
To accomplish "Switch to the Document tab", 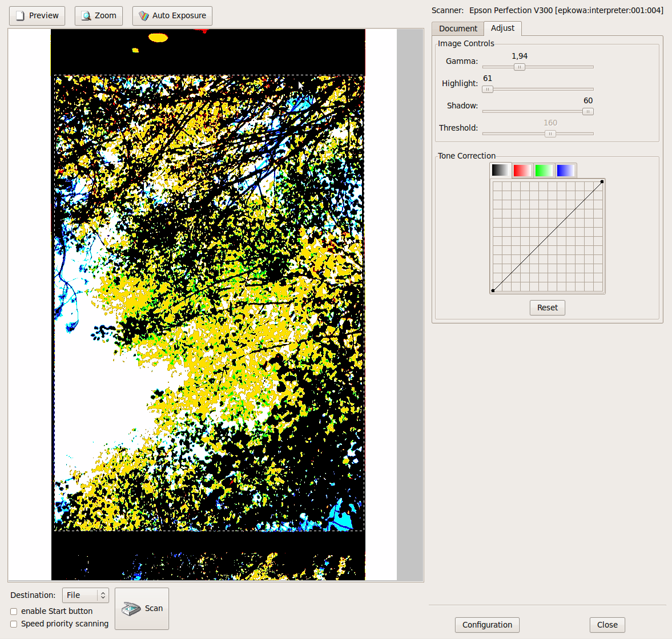I will click(x=458, y=29).
